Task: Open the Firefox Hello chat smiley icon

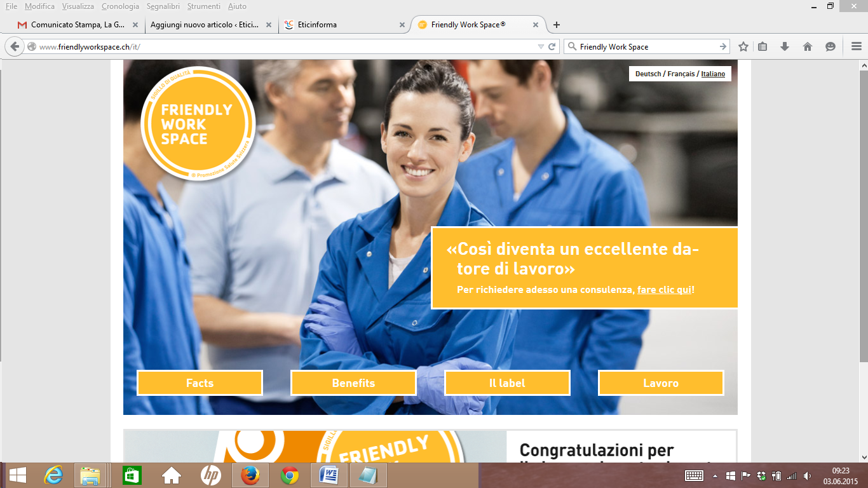Action: (830, 46)
